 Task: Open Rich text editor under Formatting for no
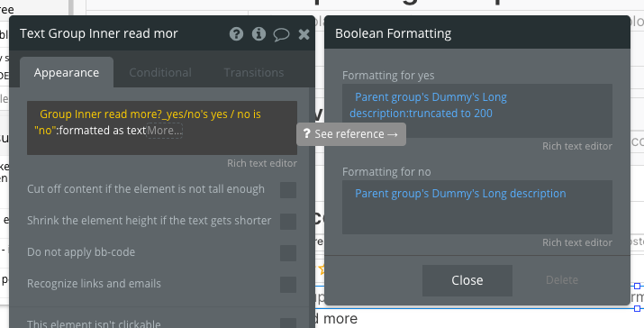point(577,242)
